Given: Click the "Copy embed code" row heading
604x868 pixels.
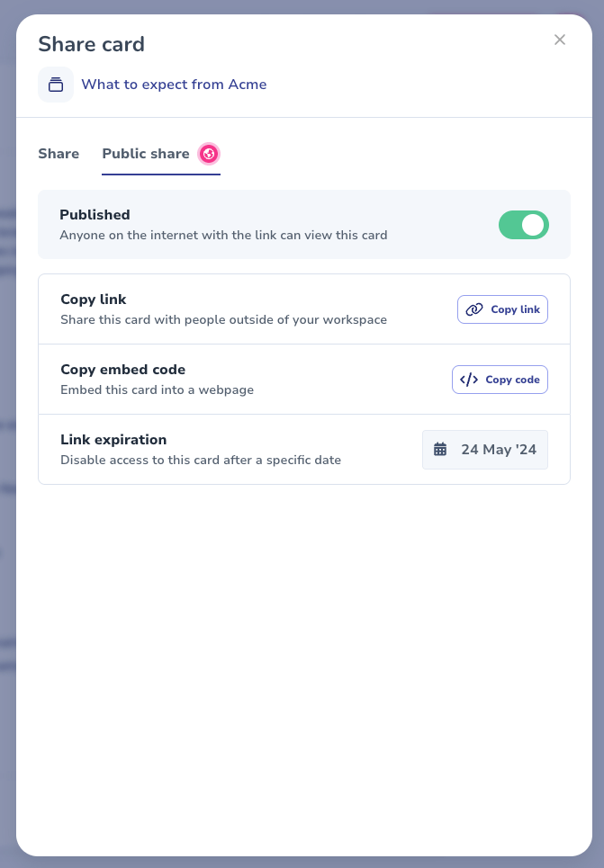Looking at the screenshot, I should click(122, 370).
